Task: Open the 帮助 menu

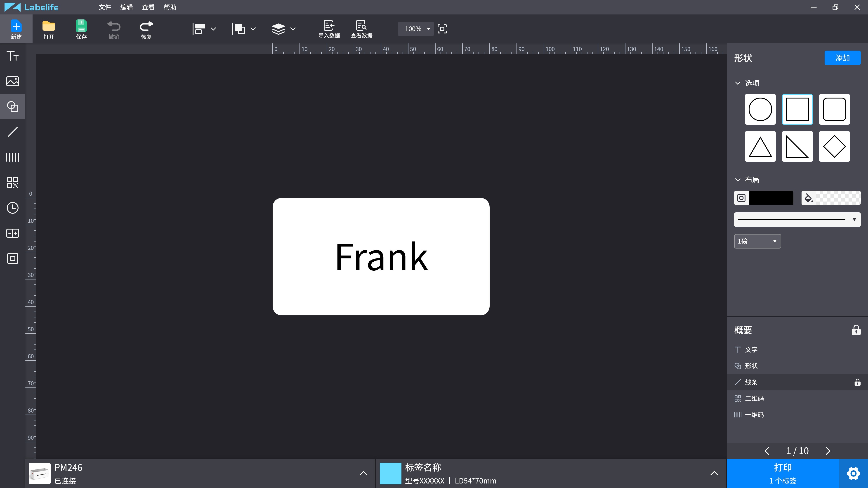Action: coord(170,7)
